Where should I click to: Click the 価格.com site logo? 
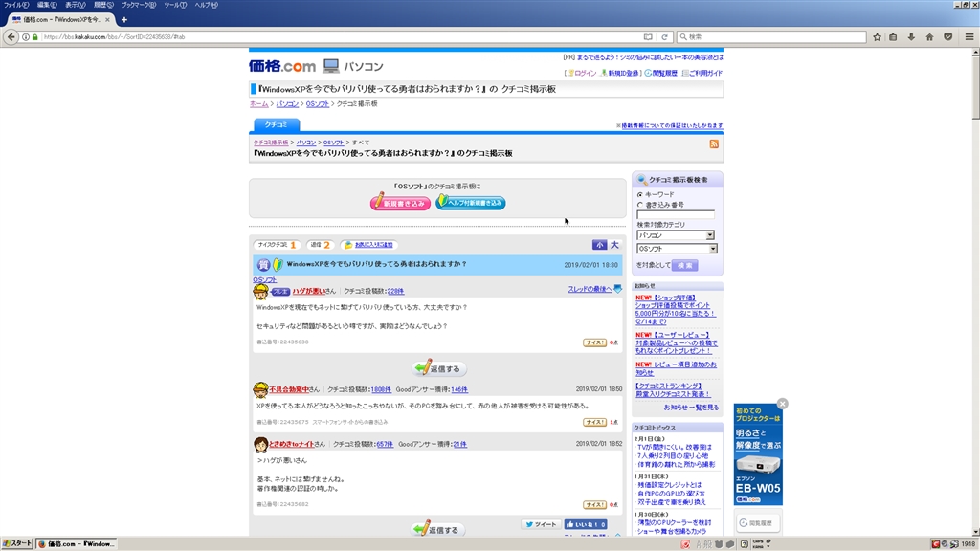coord(282,66)
